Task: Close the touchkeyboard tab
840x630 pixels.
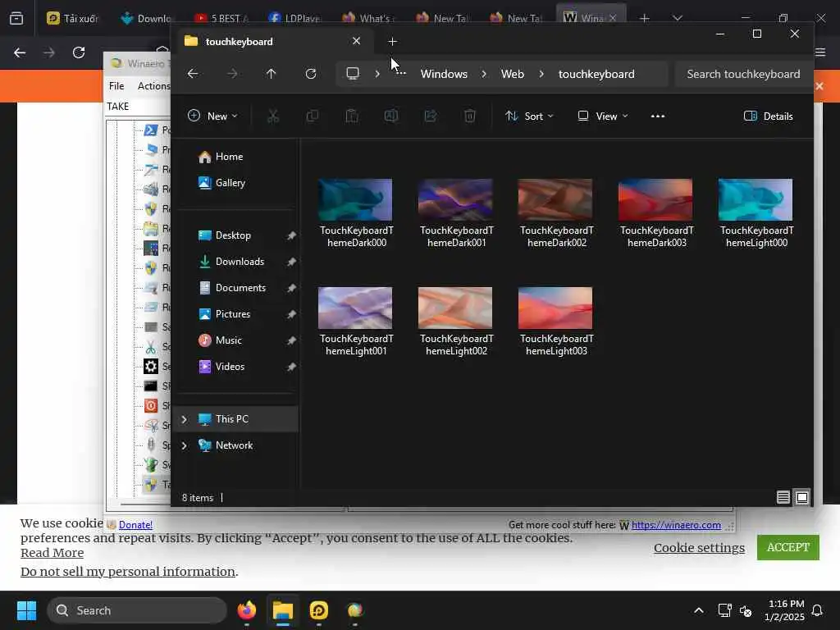Action: (356, 41)
